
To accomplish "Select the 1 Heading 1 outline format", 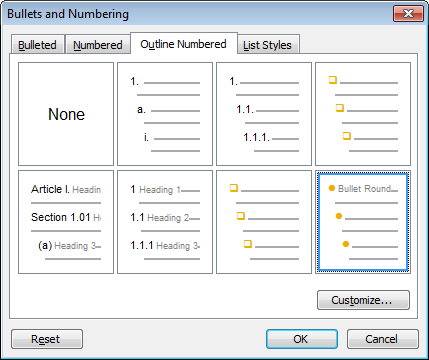I will coord(165,222).
